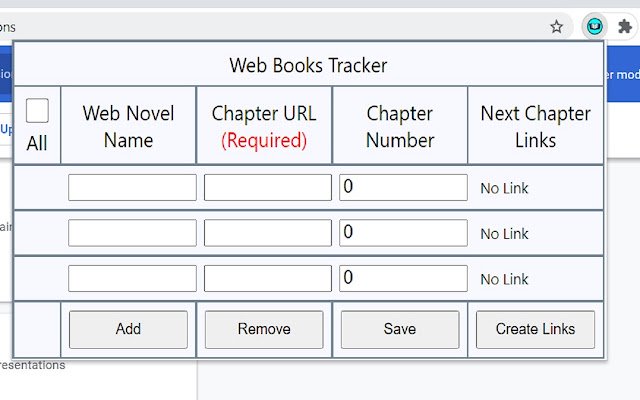This screenshot has height=400, width=640.
Task: Click the 'Web Books Tracker' title
Action: (308, 65)
